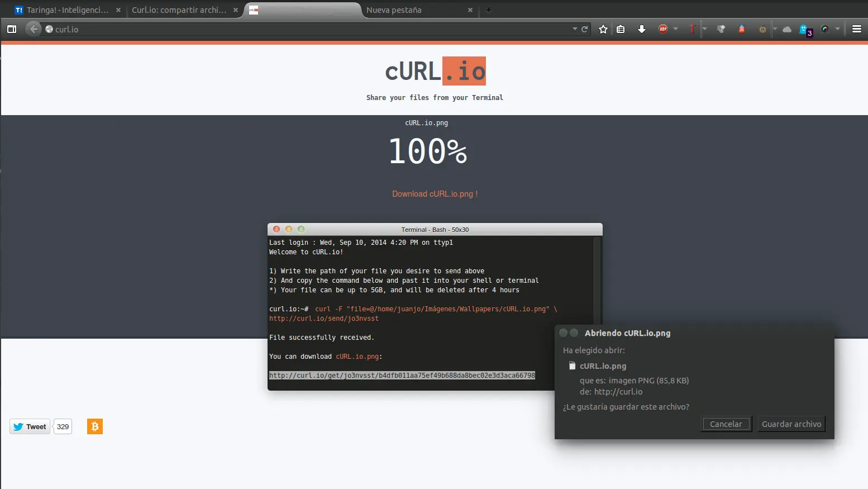Click the 100% upload progress text
868x489 pixels.
pyautogui.click(x=428, y=151)
